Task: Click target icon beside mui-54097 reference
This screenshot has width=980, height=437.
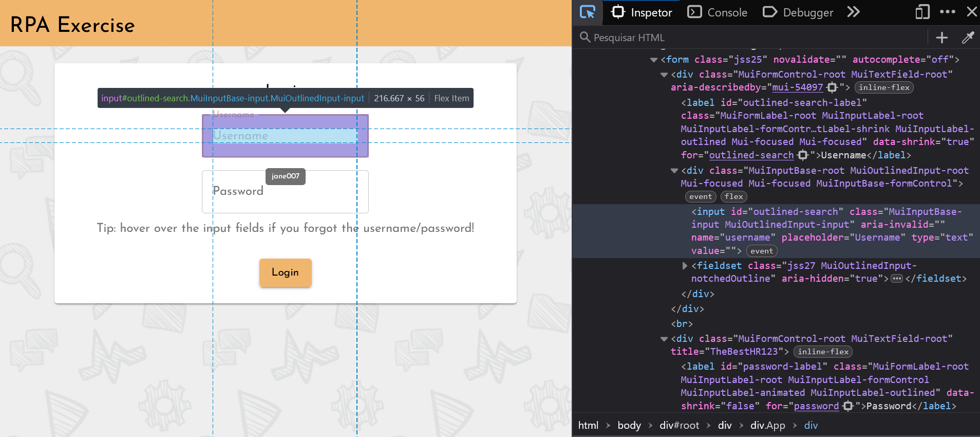Action: click(832, 87)
